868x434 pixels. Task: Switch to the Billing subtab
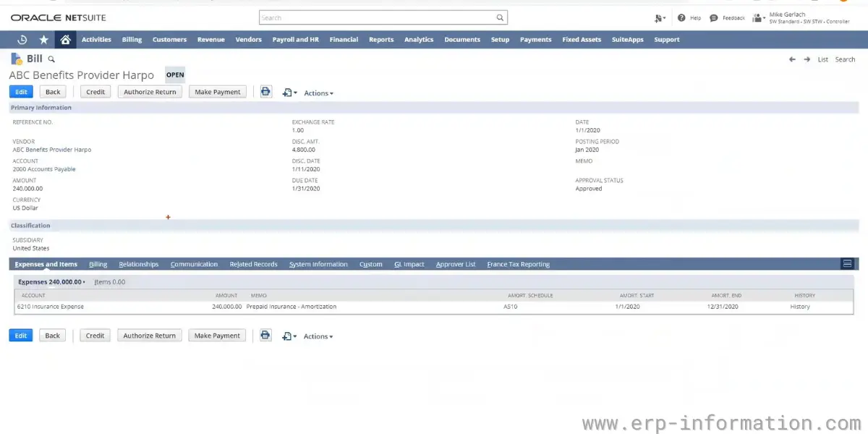[98, 264]
